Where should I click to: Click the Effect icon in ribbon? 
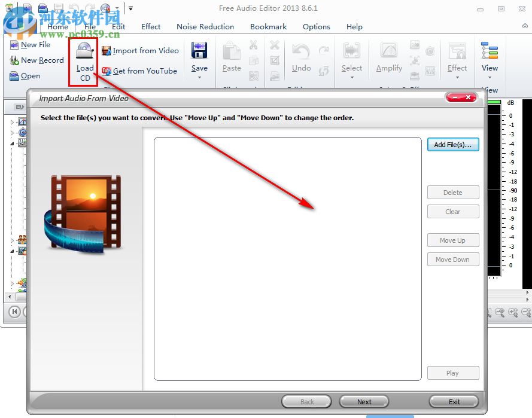(x=457, y=51)
